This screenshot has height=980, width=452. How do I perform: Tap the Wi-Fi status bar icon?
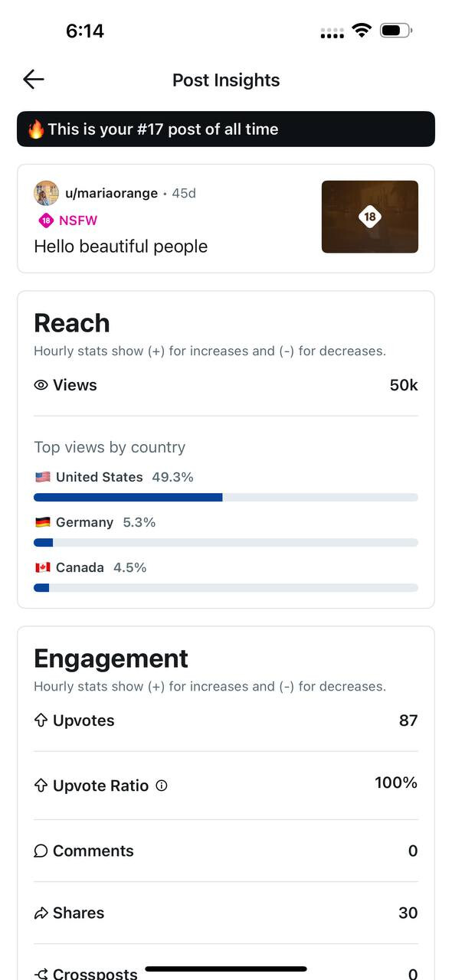click(x=362, y=31)
